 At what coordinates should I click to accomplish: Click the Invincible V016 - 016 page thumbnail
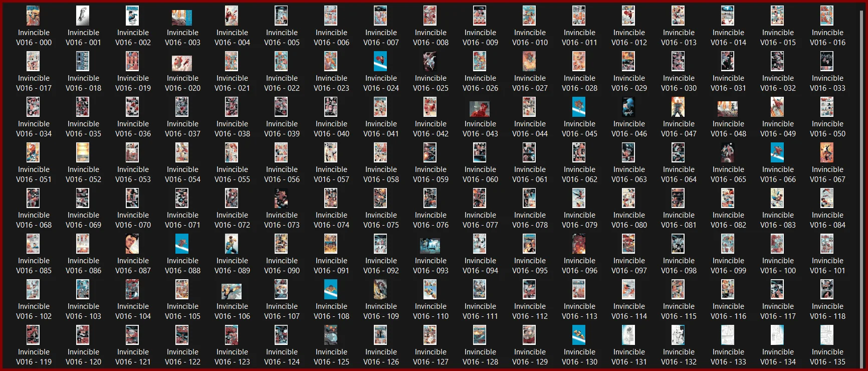pyautogui.click(x=827, y=16)
